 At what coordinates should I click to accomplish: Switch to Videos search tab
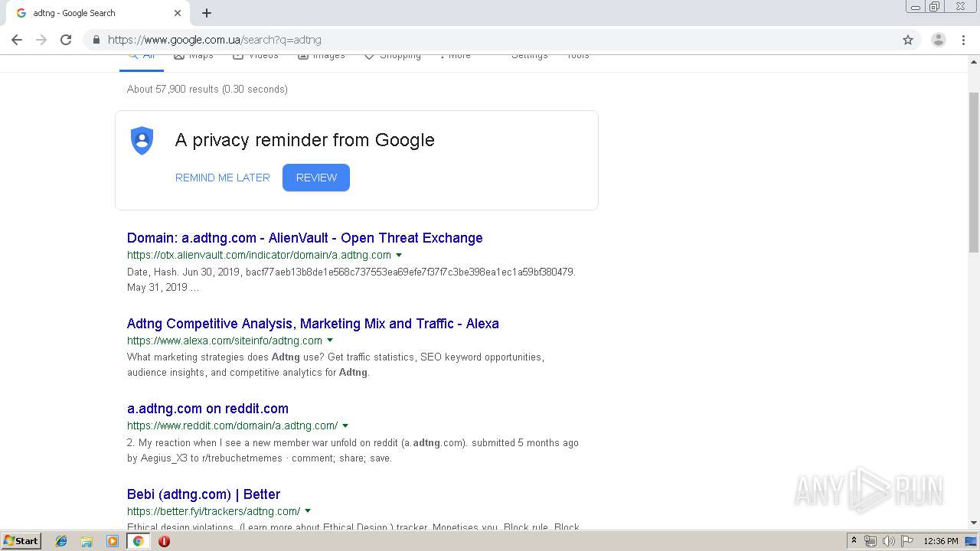coord(256,56)
